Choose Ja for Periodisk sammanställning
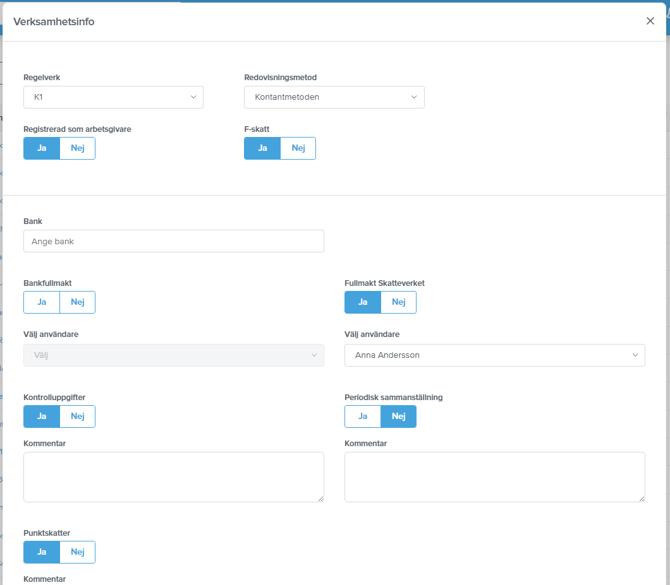670x585 pixels. click(x=363, y=416)
